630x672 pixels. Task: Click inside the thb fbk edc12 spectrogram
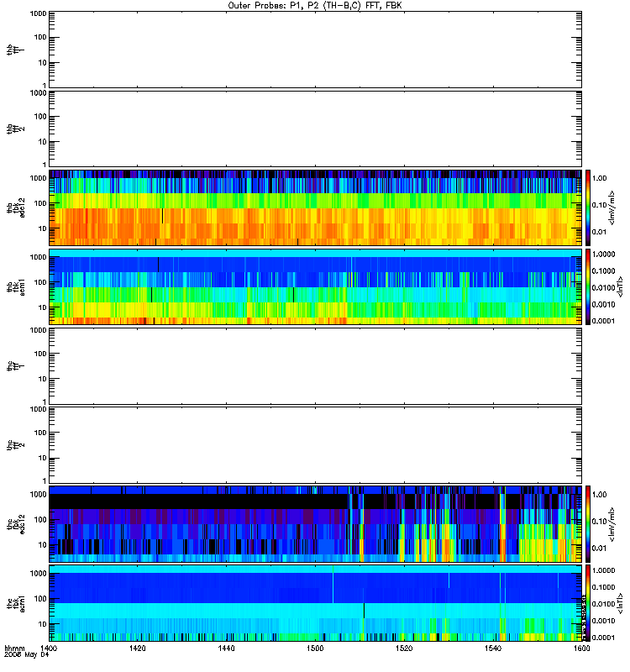tap(315, 207)
